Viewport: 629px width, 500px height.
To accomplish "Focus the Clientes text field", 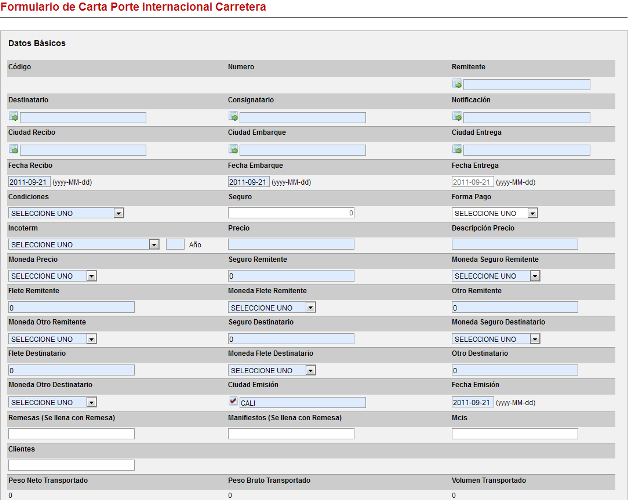I will tap(71, 465).
